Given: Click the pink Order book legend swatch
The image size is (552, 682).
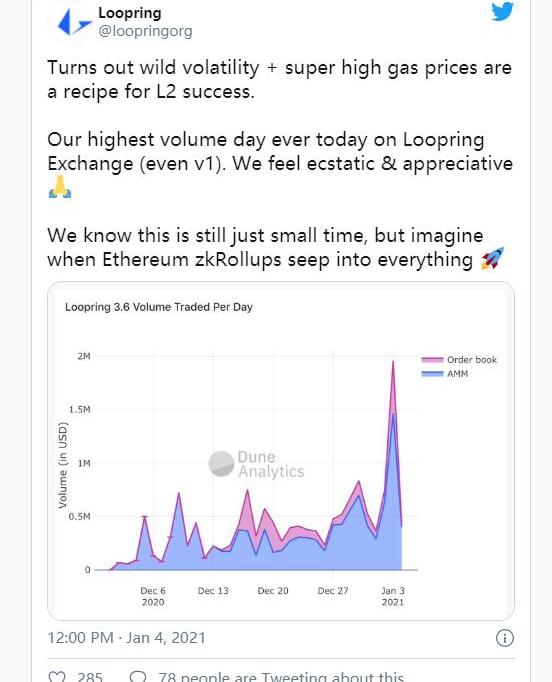Looking at the screenshot, I should pos(432,360).
